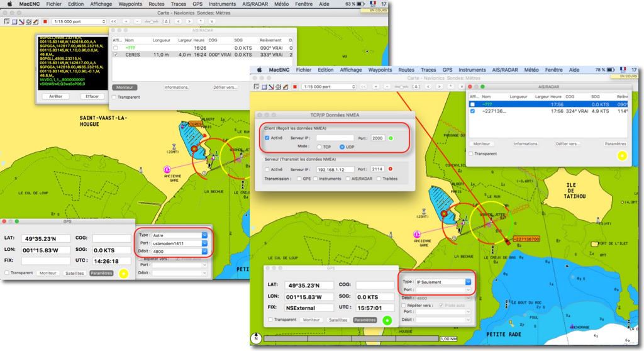This screenshot has width=644, height=351.
Task: Toggle Client 'Activé' checkbox in TCP/IP window
Action: (x=267, y=138)
